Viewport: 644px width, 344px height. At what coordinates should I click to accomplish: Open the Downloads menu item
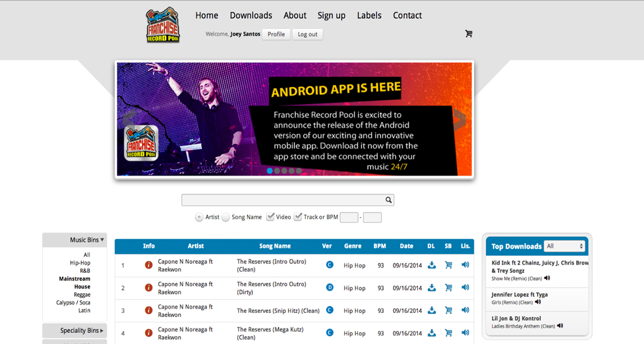(x=251, y=16)
